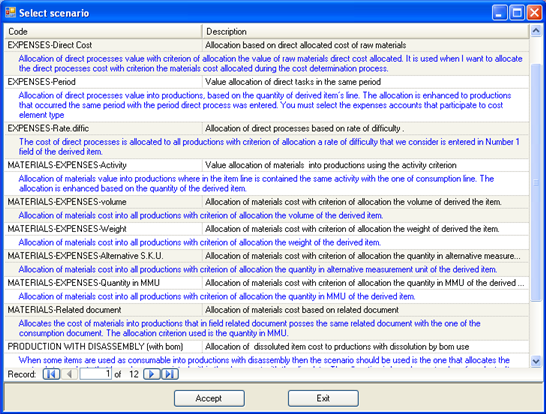Select the MATERIALS-EXPENSES-Weight scenario

pos(267,229)
